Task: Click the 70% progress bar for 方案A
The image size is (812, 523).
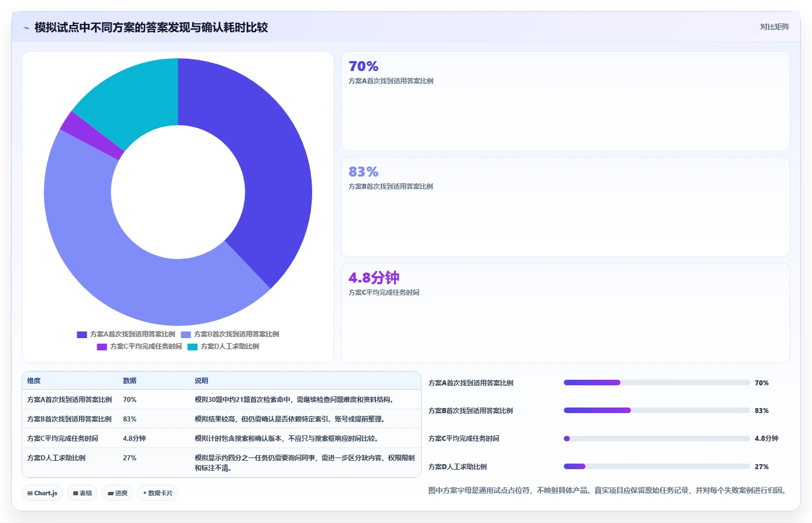Action: [x=656, y=383]
